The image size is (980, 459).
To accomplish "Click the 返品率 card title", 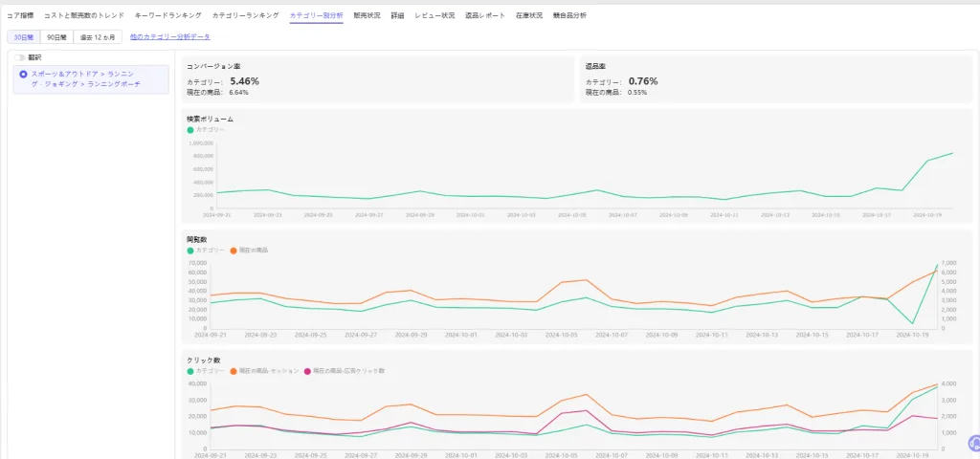I will pyautogui.click(x=595, y=66).
